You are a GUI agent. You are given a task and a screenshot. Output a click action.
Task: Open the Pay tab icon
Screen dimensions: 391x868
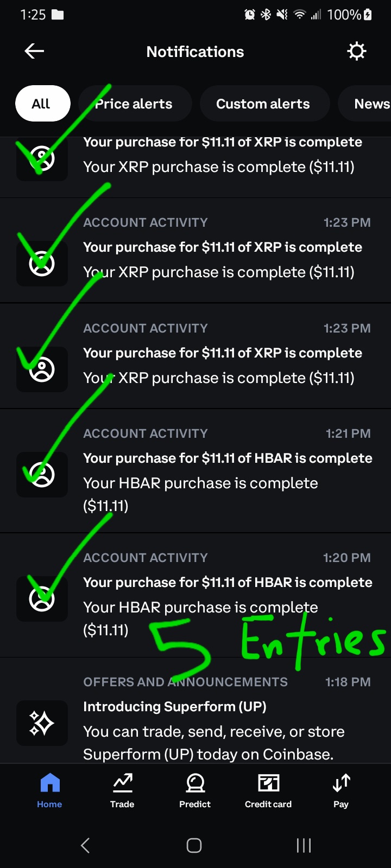341,783
